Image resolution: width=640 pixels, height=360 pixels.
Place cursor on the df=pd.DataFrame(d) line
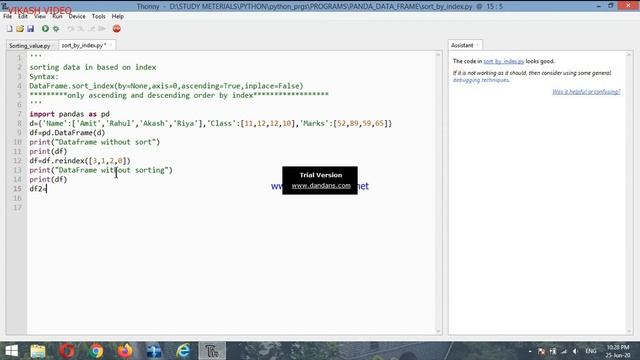[x=67, y=133]
